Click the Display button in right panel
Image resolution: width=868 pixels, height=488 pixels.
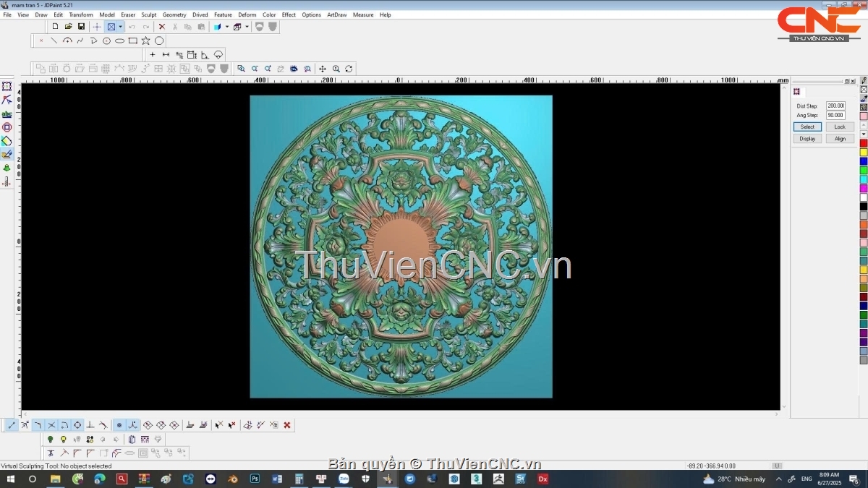[x=807, y=138]
